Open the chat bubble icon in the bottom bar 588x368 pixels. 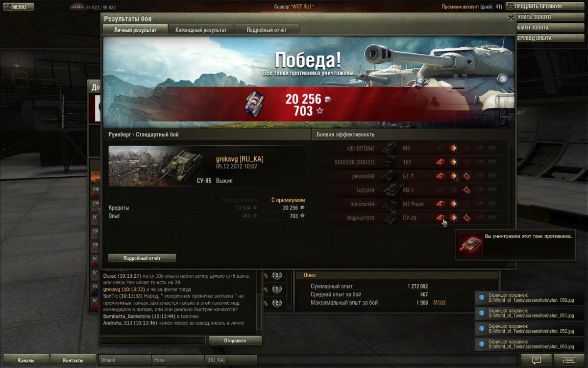click(x=536, y=360)
